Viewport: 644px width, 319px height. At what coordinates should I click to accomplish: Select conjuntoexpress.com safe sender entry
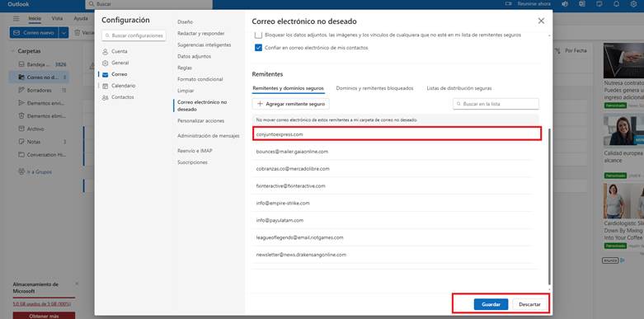pos(397,134)
